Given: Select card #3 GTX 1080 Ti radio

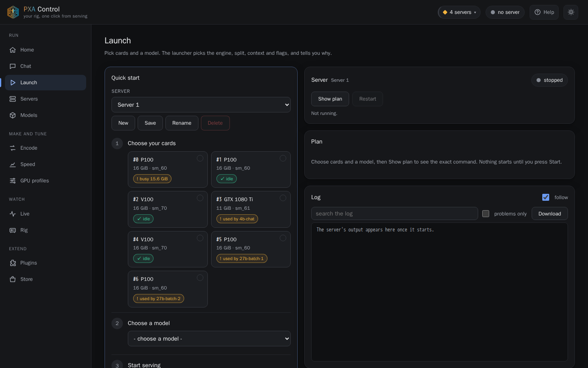Looking at the screenshot, I should 283,198.
